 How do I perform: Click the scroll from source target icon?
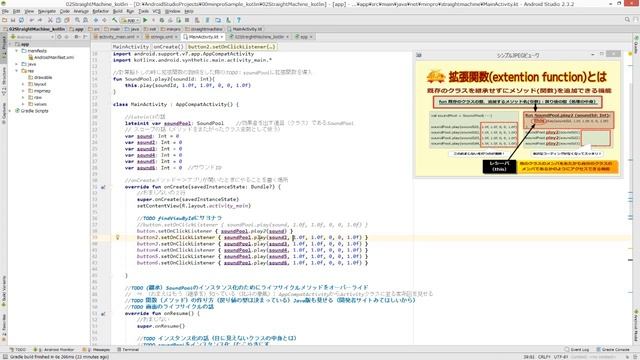tap(60, 37)
